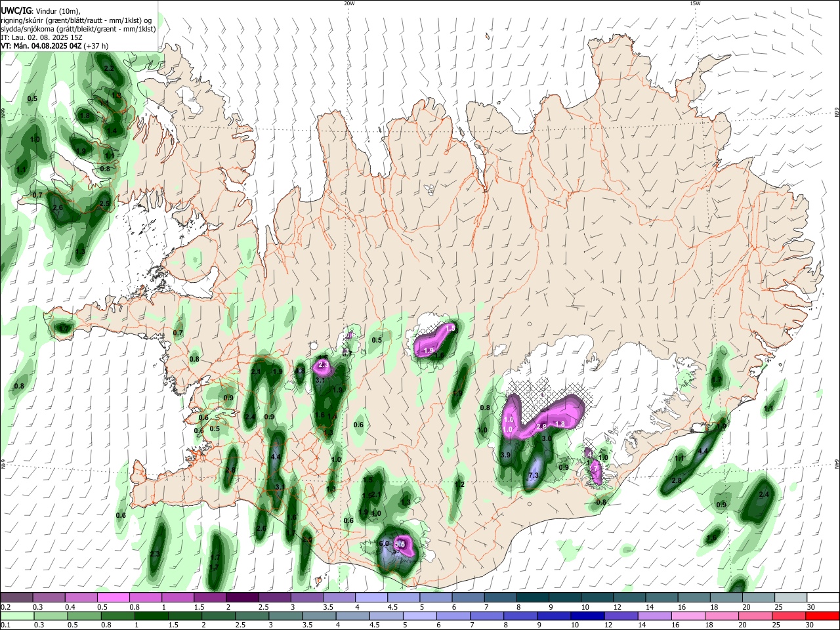Click the '15W' longitude label on the map's upper border
840x630 pixels.
(x=695, y=3)
